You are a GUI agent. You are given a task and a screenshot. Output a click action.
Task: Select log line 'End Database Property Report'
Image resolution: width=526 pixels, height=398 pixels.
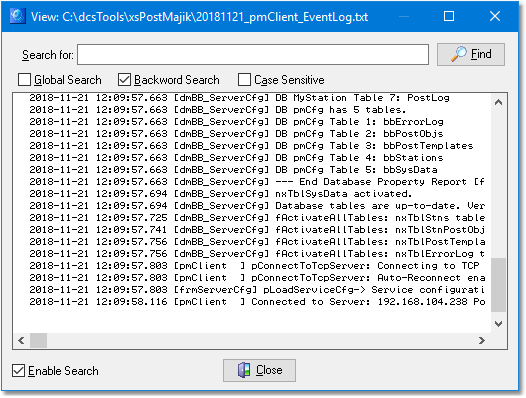(257, 182)
